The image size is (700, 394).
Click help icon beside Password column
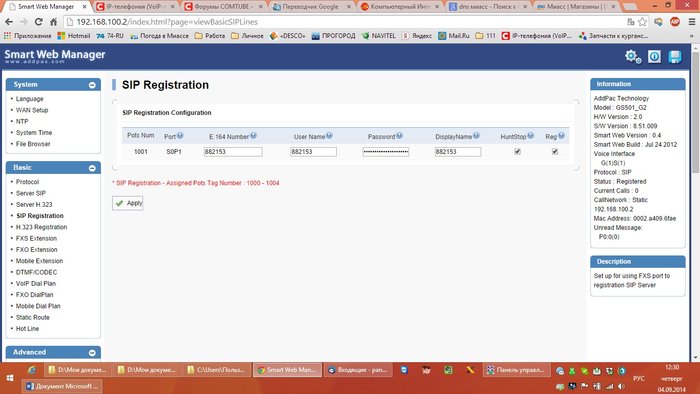coord(399,136)
